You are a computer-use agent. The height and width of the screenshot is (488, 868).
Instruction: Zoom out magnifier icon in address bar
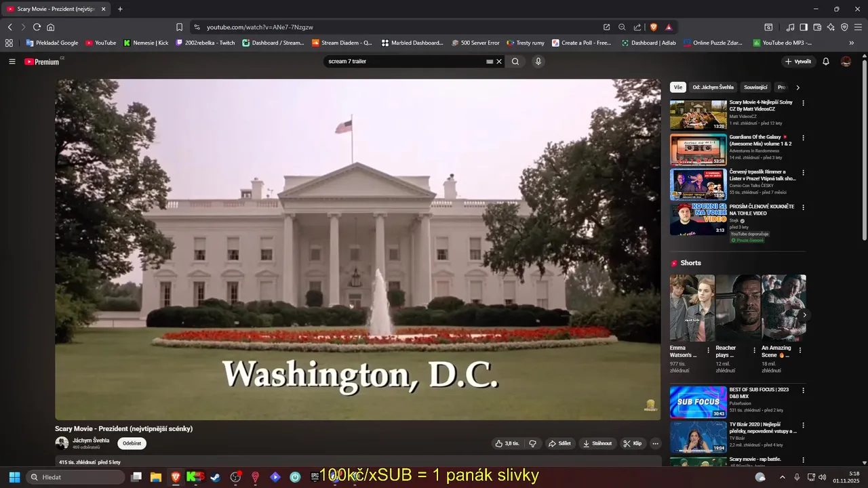(622, 27)
